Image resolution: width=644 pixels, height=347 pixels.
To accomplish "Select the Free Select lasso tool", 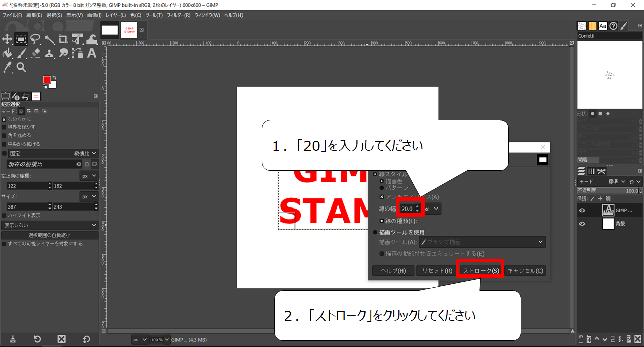I will [x=35, y=39].
